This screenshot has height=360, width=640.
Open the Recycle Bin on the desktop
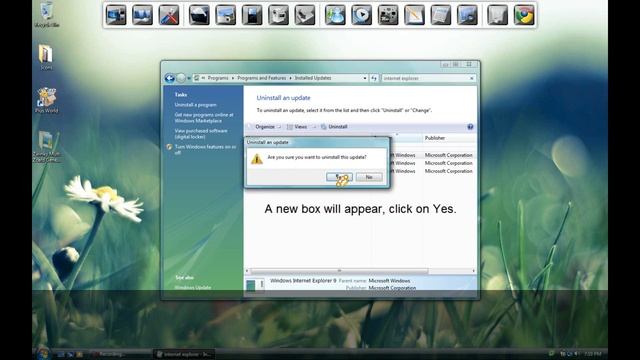tap(47, 14)
